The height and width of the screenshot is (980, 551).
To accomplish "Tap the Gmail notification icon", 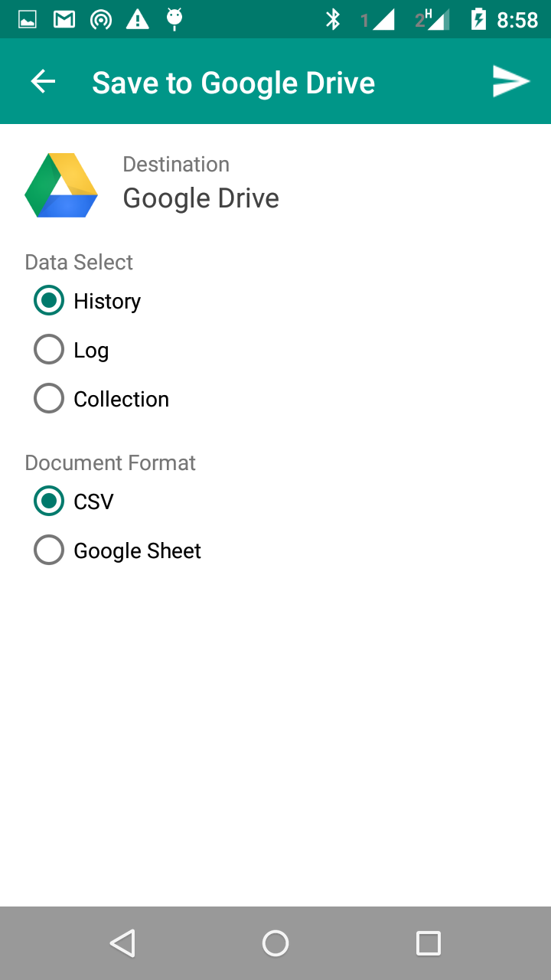I will (64, 19).
